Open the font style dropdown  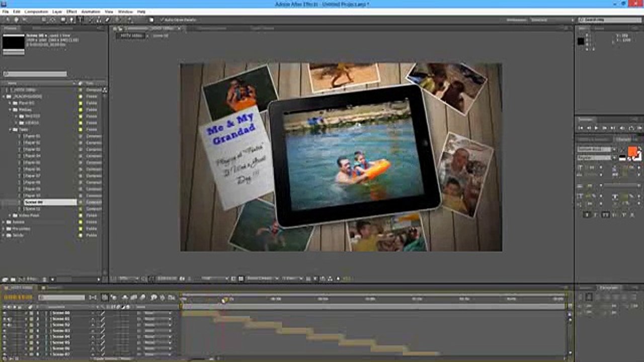tap(597, 158)
